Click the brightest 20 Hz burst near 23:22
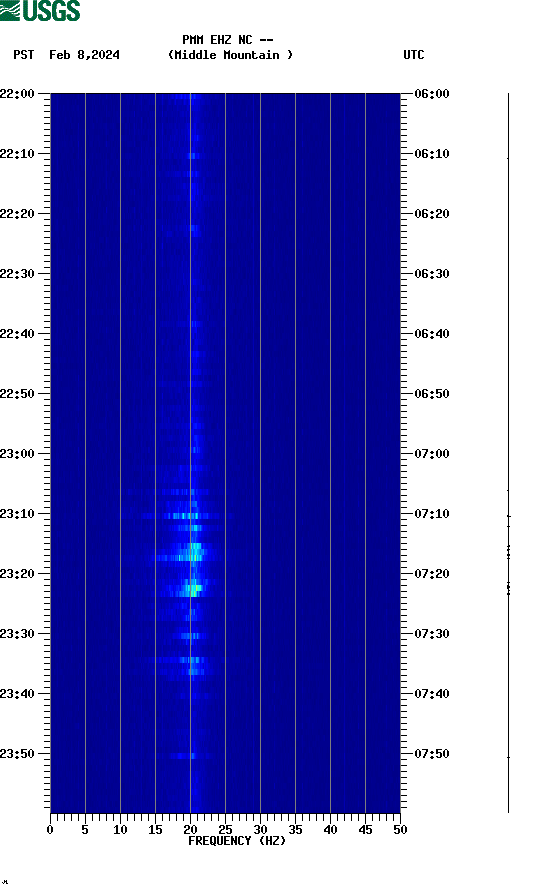 coord(193,588)
